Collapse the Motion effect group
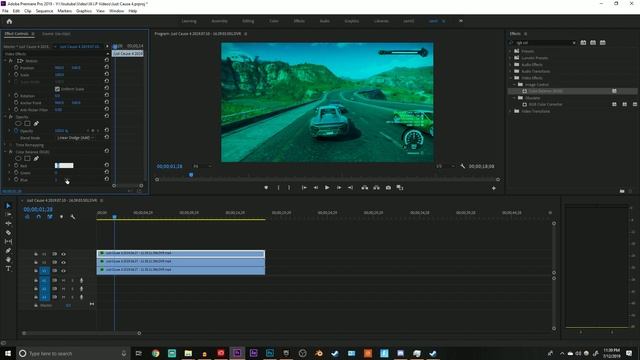 click(6, 61)
